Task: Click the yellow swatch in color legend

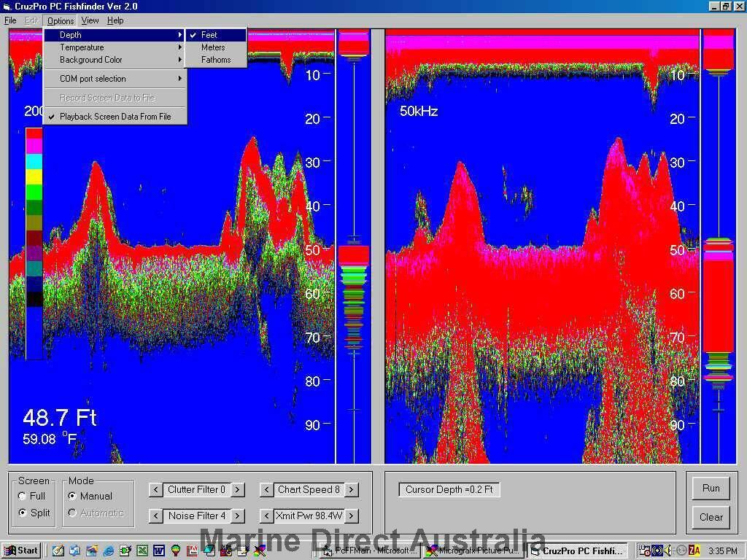Action: (34, 176)
